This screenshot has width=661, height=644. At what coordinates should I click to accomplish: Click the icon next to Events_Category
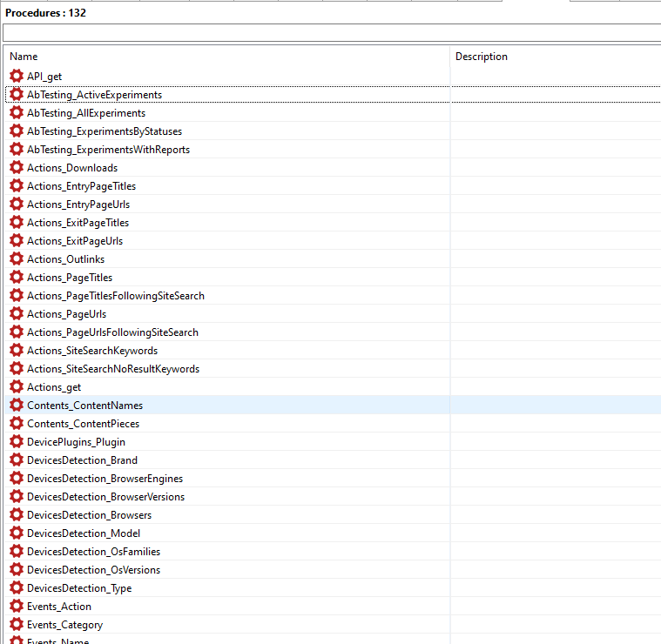(16, 625)
